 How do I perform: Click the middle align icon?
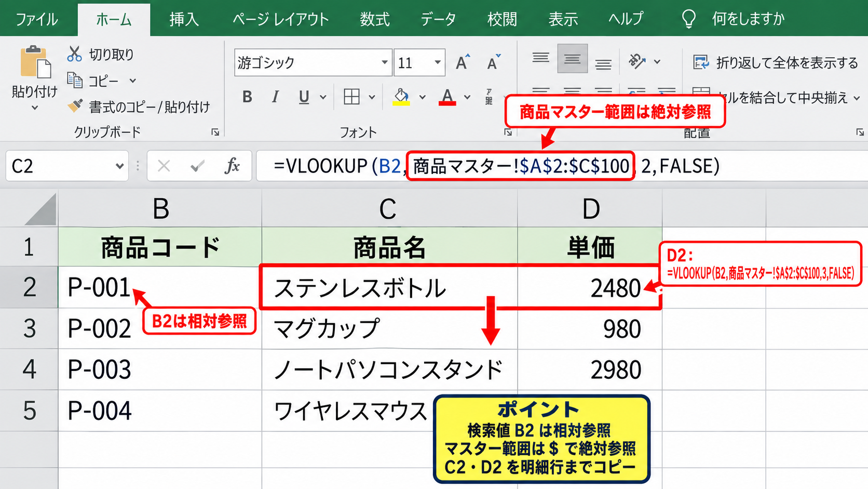pyautogui.click(x=572, y=59)
